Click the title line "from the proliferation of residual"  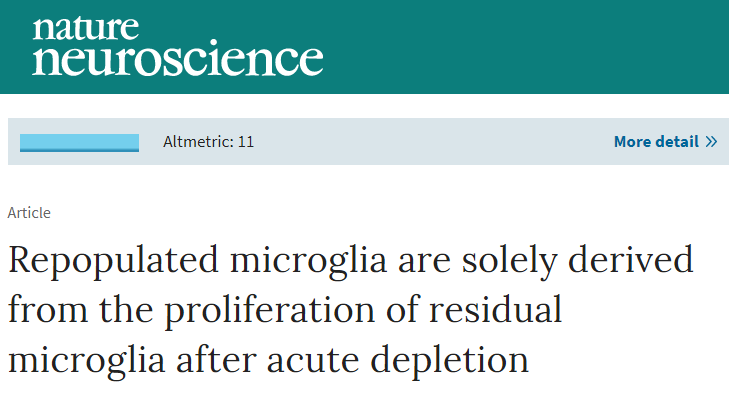pos(285,310)
